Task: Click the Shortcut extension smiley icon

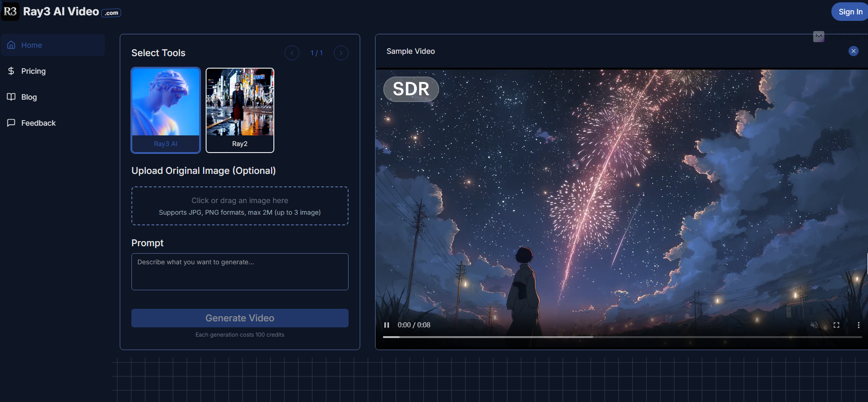Action: tap(819, 36)
